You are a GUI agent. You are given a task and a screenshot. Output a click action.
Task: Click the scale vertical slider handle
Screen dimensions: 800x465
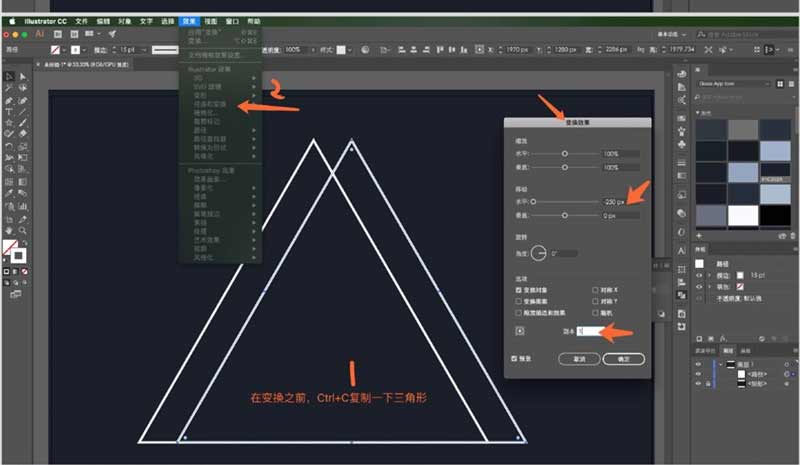[x=565, y=167]
